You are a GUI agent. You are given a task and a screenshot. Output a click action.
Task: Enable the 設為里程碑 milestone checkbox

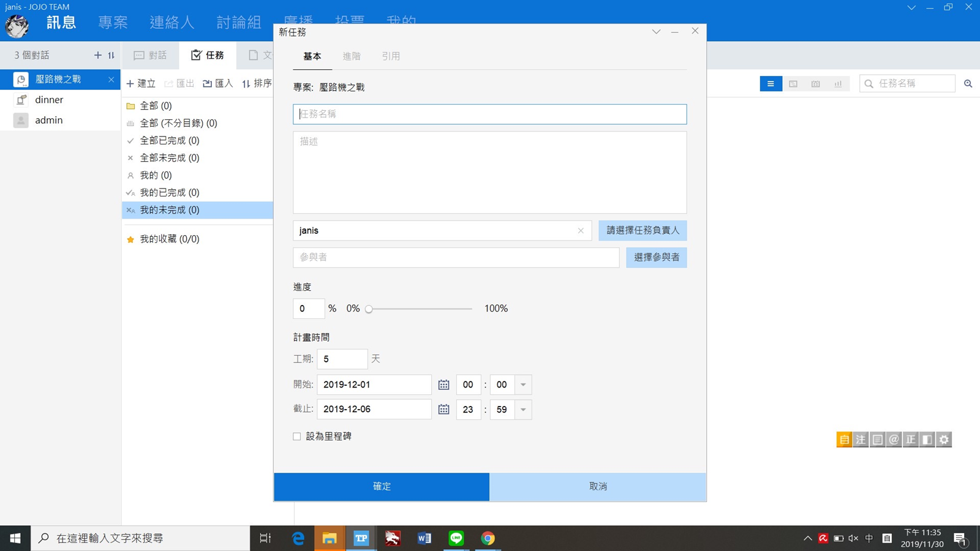(297, 437)
